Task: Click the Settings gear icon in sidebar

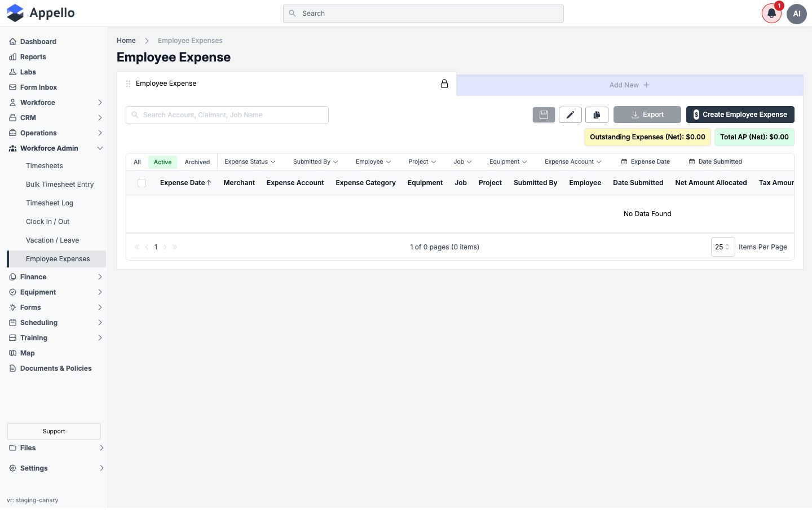Action: coord(12,468)
